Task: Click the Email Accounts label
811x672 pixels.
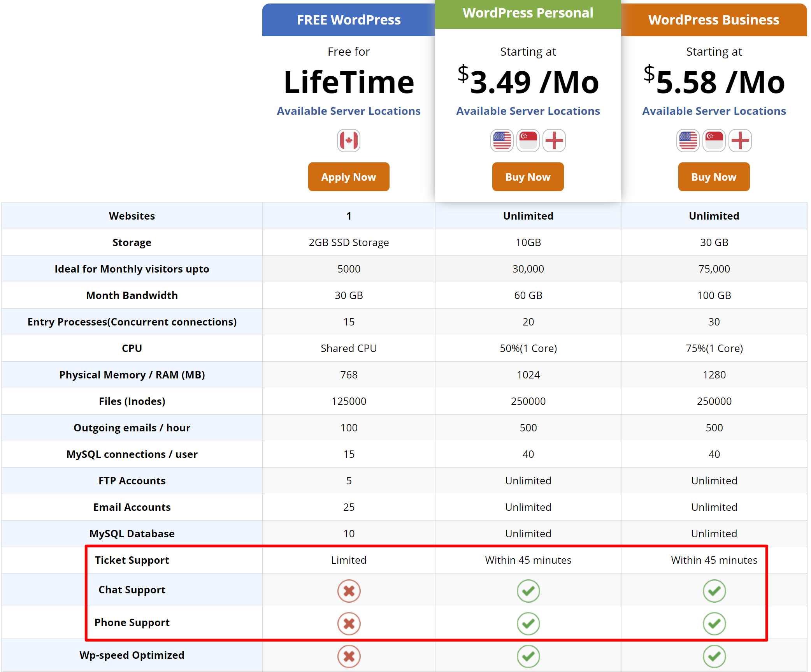Action: [x=132, y=507]
